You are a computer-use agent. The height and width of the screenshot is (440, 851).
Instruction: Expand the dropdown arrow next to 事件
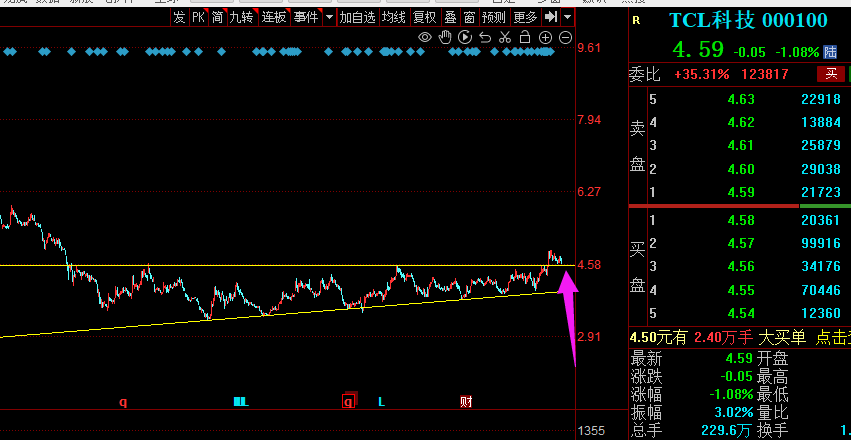click(329, 17)
